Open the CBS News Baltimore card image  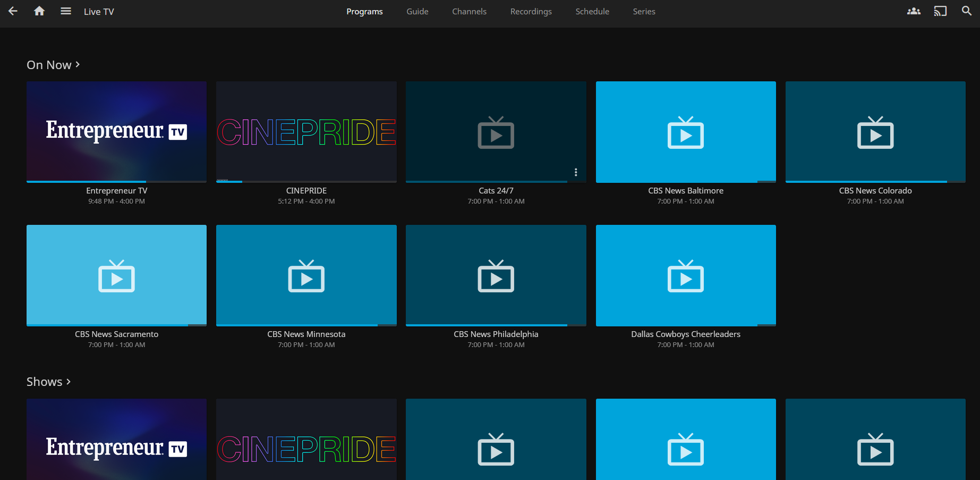coord(686,132)
